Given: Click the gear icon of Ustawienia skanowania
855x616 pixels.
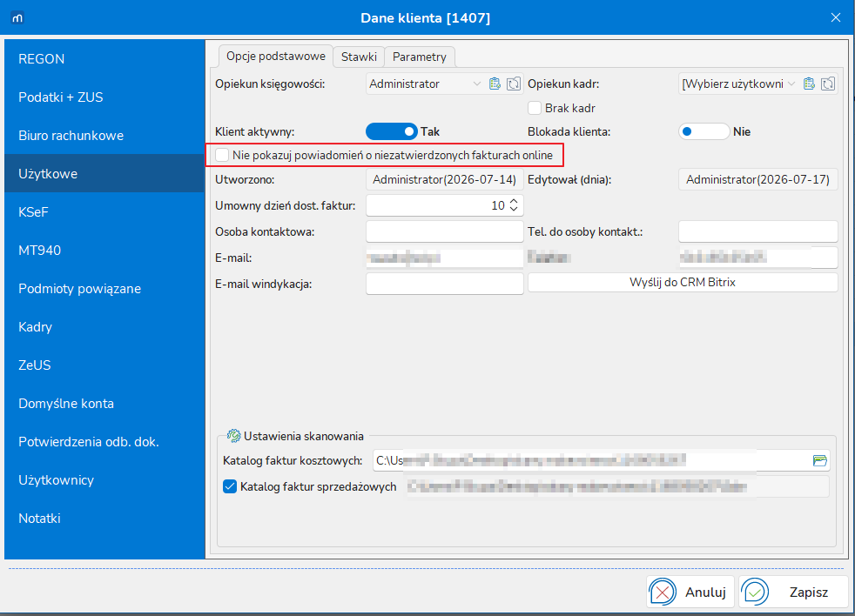Looking at the screenshot, I should pyautogui.click(x=233, y=436).
